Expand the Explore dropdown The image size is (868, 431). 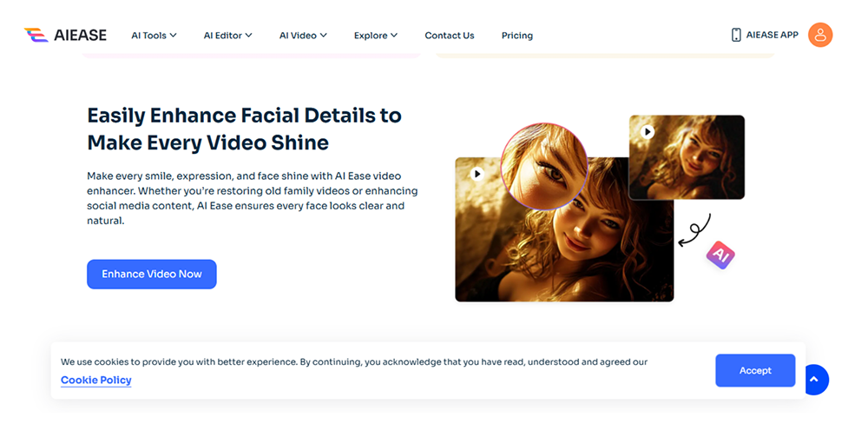point(376,36)
